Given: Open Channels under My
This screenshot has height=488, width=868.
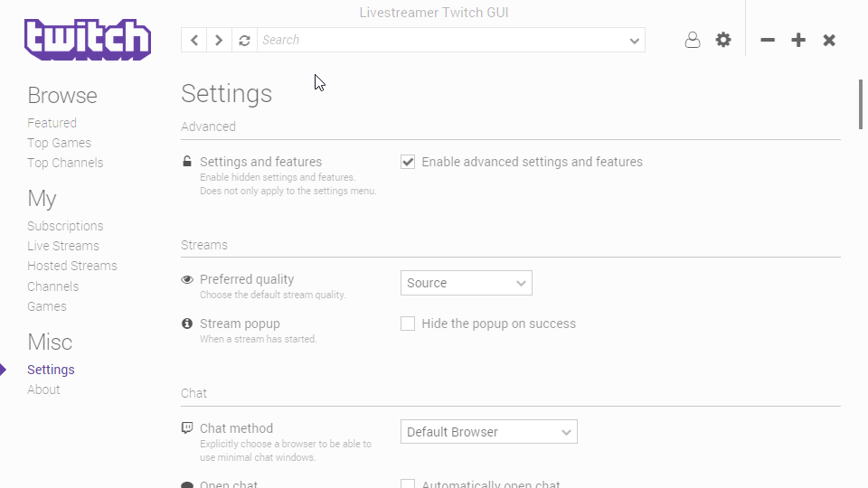Looking at the screenshot, I should pyautogui.click(x=53, y=286).
